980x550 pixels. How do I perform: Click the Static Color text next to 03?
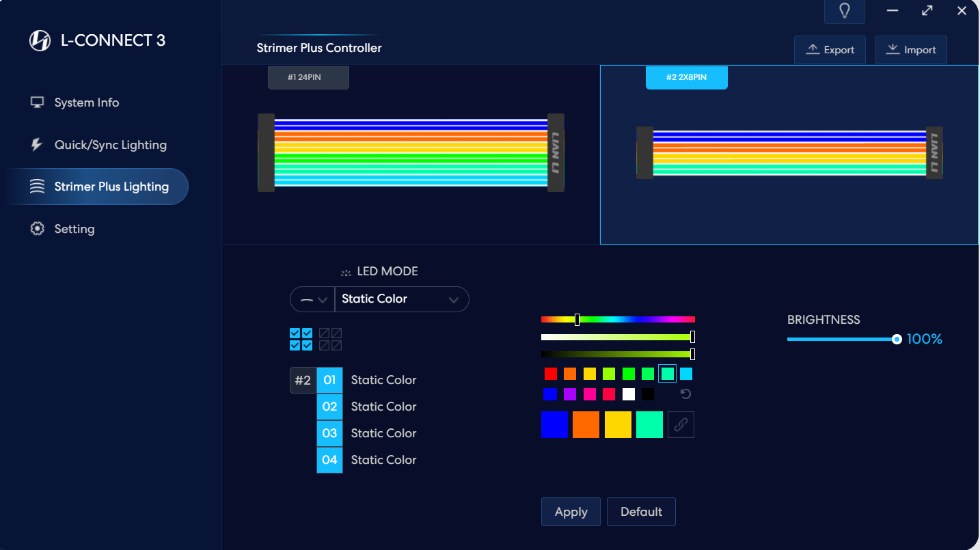tap(383, 433)
